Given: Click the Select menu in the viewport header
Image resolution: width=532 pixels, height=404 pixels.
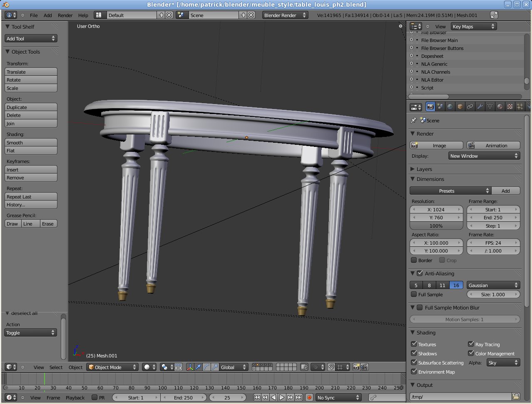Looking at the screenshot, I should (56, 367).
